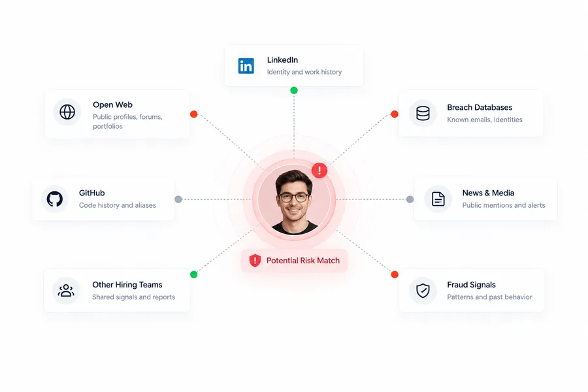Image resolution: width=588 pixels, height=392 pixels.
Task: Click 'Shared signals and reports' text
Action: click(x=134, y=297)
